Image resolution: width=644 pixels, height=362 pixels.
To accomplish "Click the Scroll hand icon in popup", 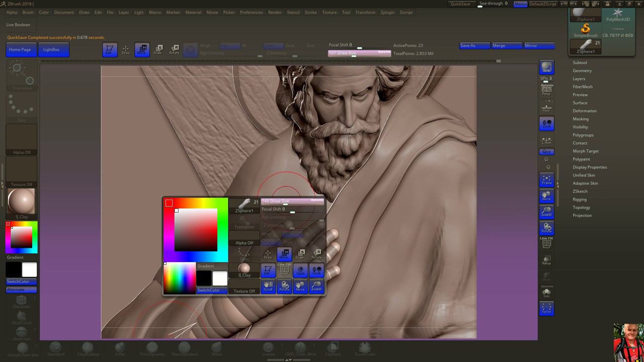I will [x=268, y=286].
